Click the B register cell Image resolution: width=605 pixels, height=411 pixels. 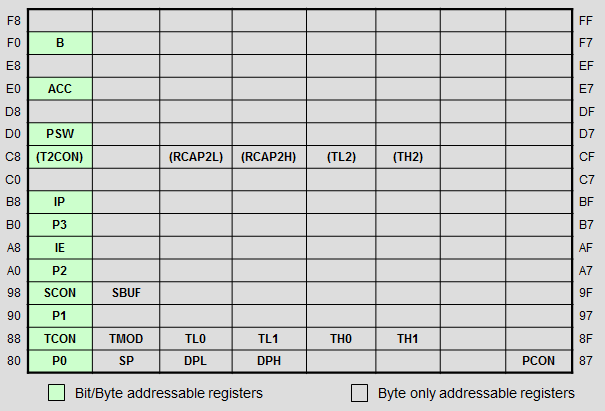click(61, 43)
